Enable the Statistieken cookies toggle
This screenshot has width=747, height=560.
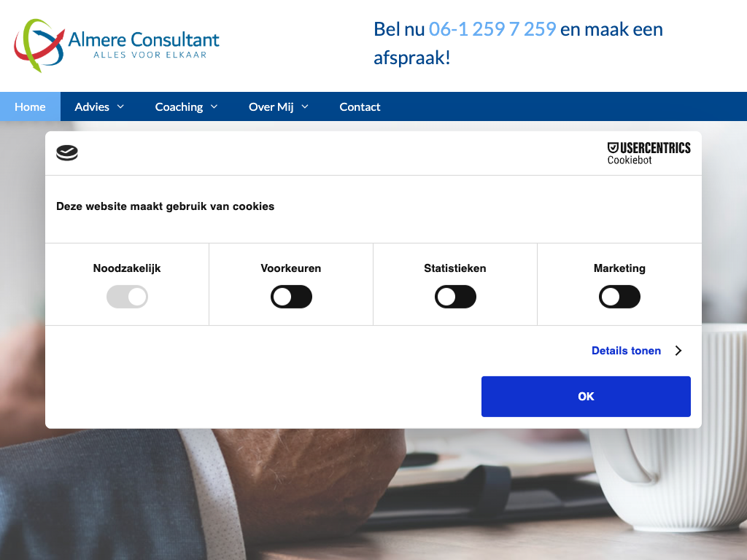[x=455, y=297]
